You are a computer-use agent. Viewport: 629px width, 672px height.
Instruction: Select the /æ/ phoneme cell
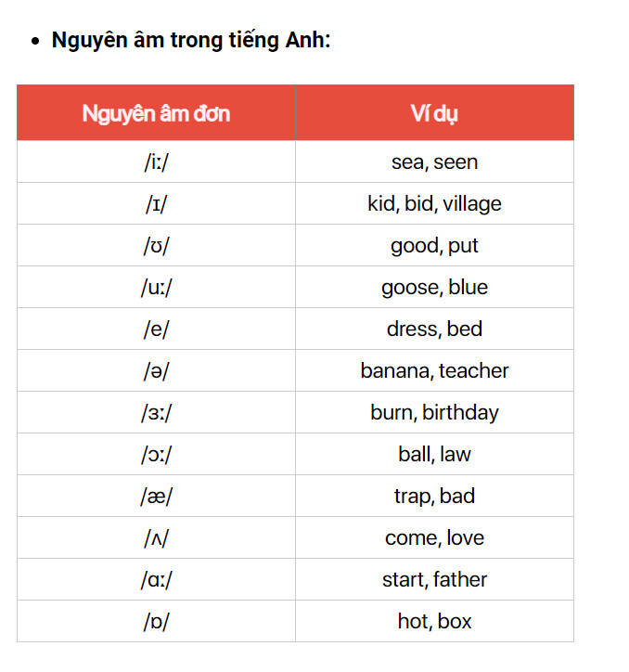[156, 497]
